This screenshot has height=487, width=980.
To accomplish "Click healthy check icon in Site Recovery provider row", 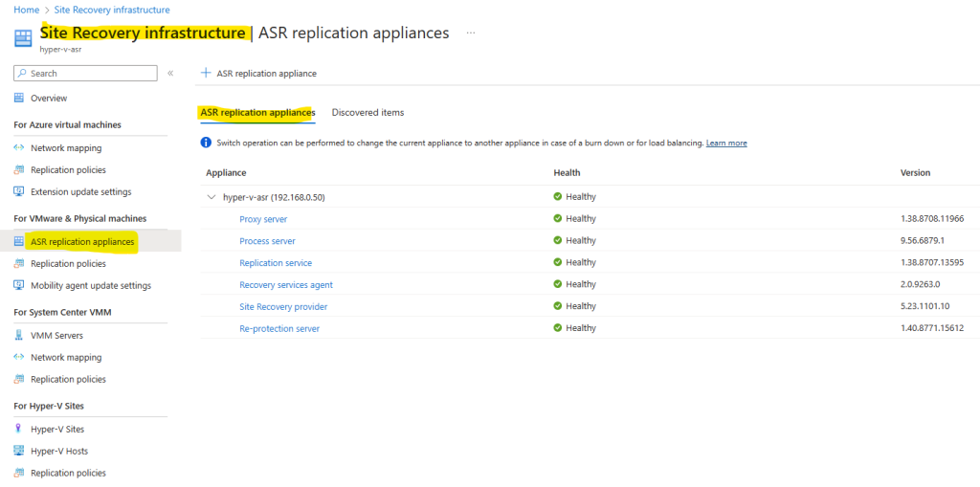I will click(558, 306).
